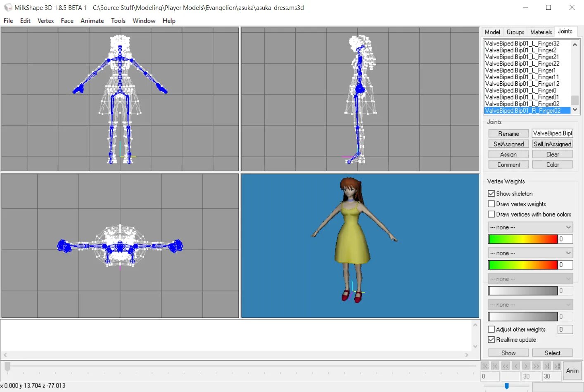Click the Assign button
This screenshot has height=392, width=584.
tap(508, 154)
